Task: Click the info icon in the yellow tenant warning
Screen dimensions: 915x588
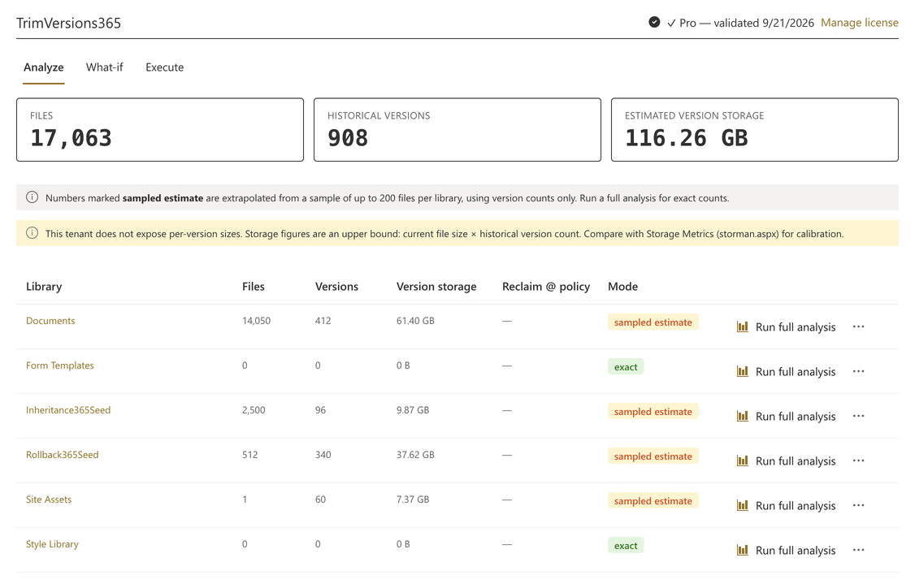Action: pos(32,233)
